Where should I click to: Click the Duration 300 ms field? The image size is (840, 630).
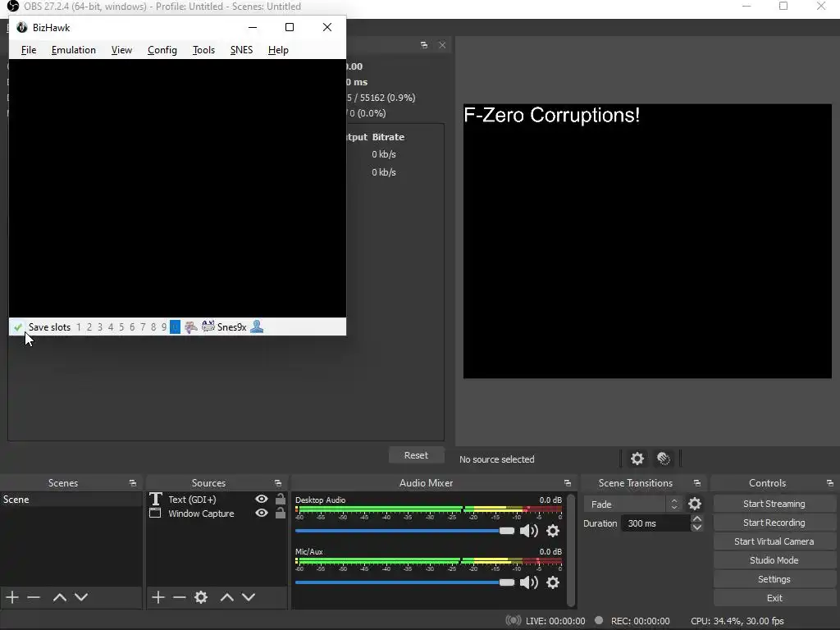tap(655, 523)
